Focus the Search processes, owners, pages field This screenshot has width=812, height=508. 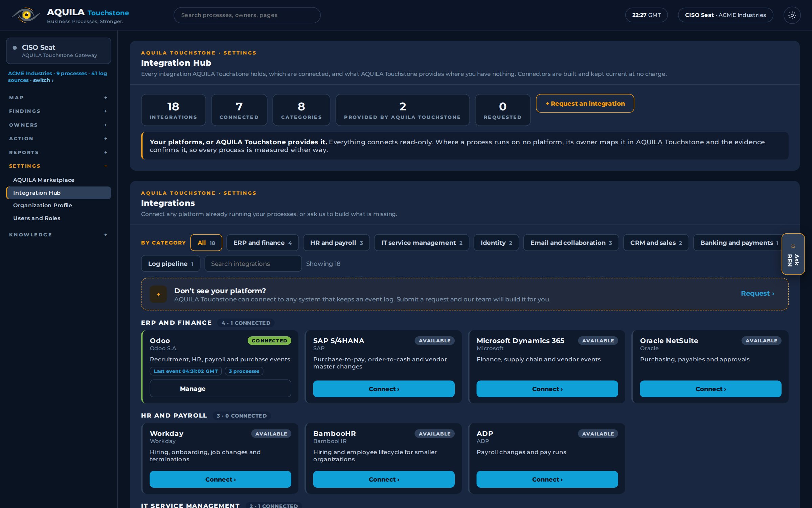pyautogui.click(x=247, y=15)
